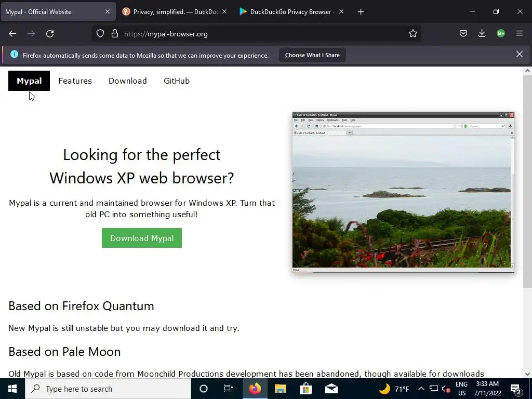View site security padlock info
The image size is (532, 399).
pos(115,34)
